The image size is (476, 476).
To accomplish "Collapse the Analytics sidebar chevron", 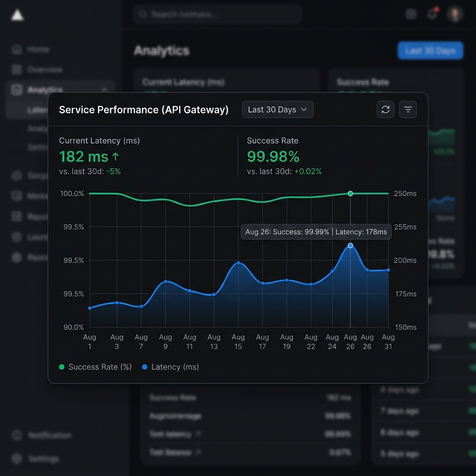I will coord(105,90).
